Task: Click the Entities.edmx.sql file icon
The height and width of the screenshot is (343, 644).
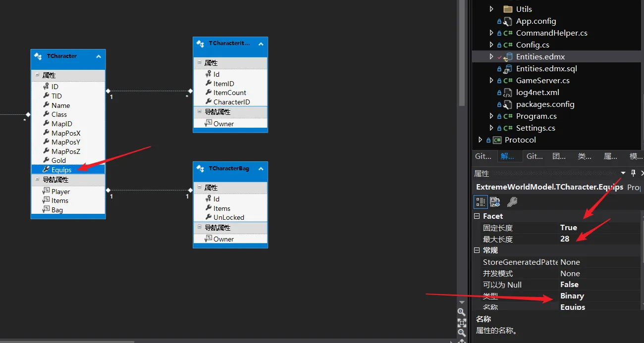Action: (x=507, y=69)
